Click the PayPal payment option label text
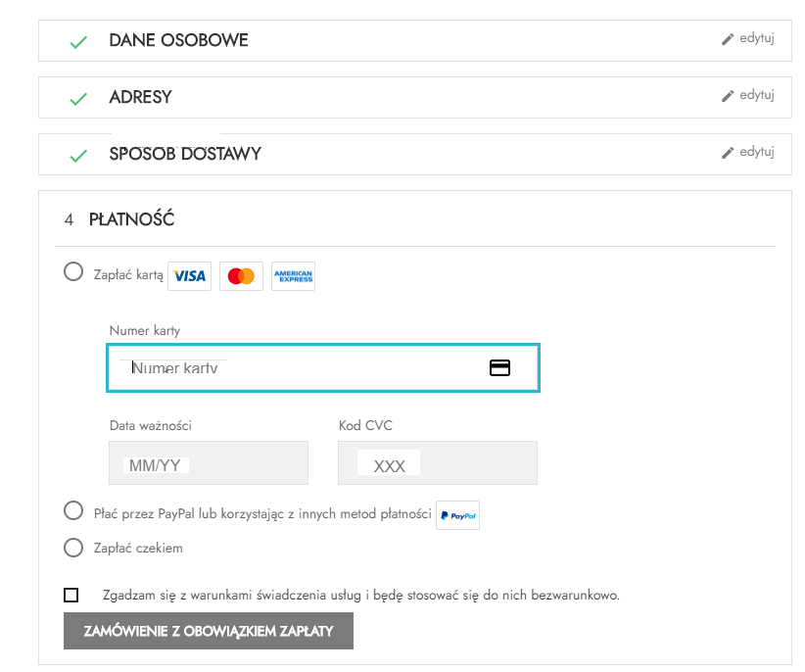Screen dimensions: 805x672 point(262,514)
